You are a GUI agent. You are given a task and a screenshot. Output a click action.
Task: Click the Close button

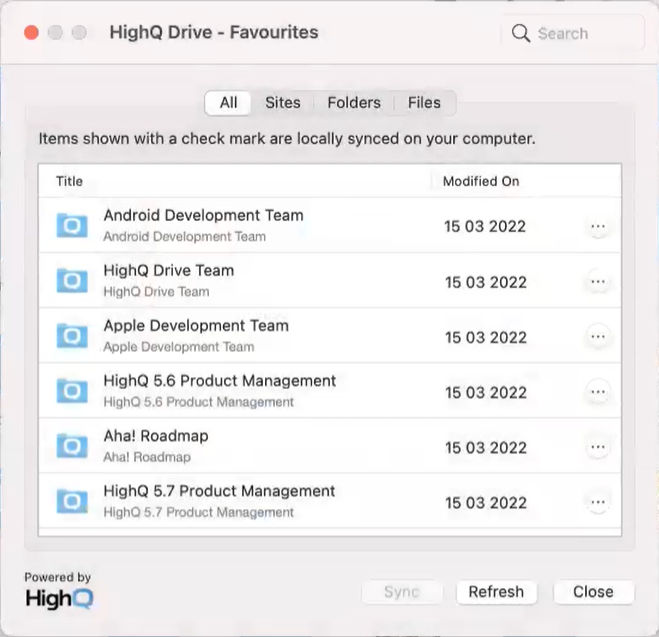pos(593,592)
